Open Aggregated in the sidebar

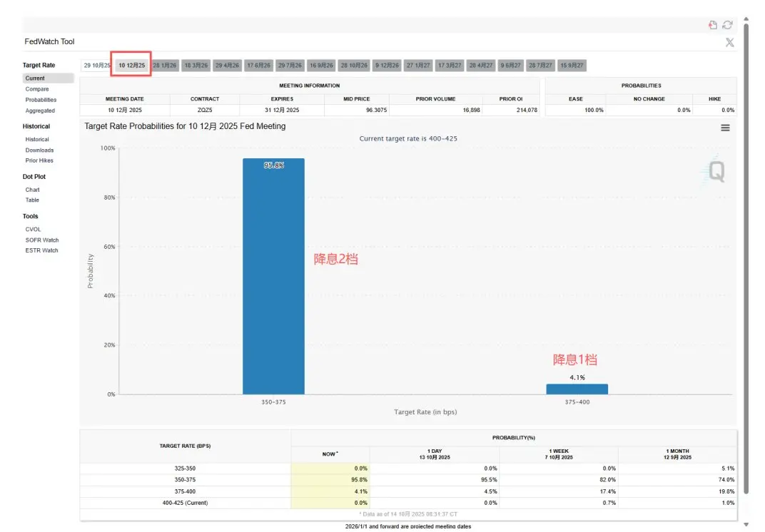point(40,111)
